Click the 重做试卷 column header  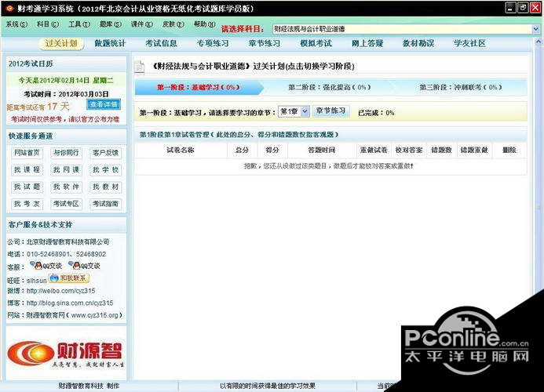[x=374, y=150]
